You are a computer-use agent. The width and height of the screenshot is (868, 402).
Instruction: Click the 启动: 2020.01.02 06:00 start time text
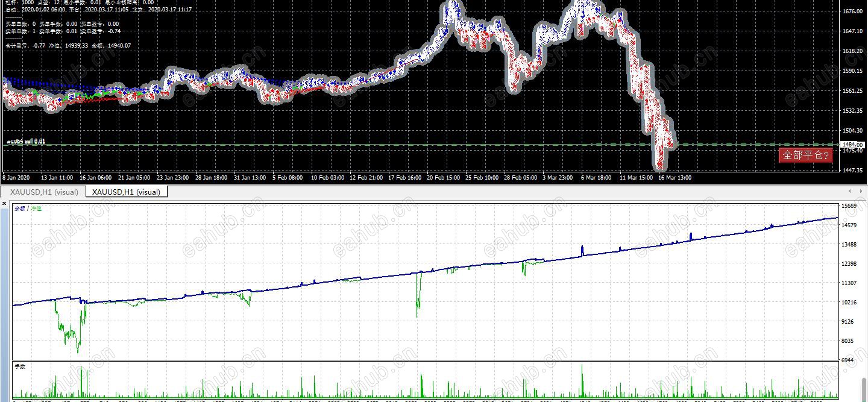(x=35, y=10)
